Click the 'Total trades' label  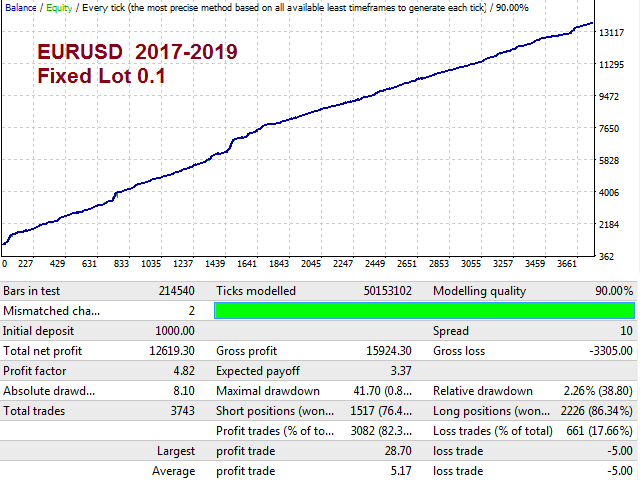(x=34, y=411)
